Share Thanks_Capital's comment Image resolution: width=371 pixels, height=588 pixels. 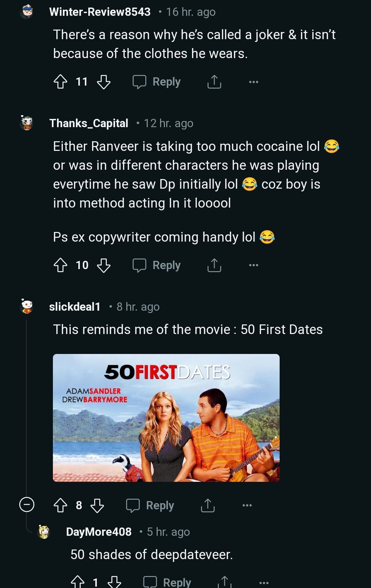[x=214, y=265]
